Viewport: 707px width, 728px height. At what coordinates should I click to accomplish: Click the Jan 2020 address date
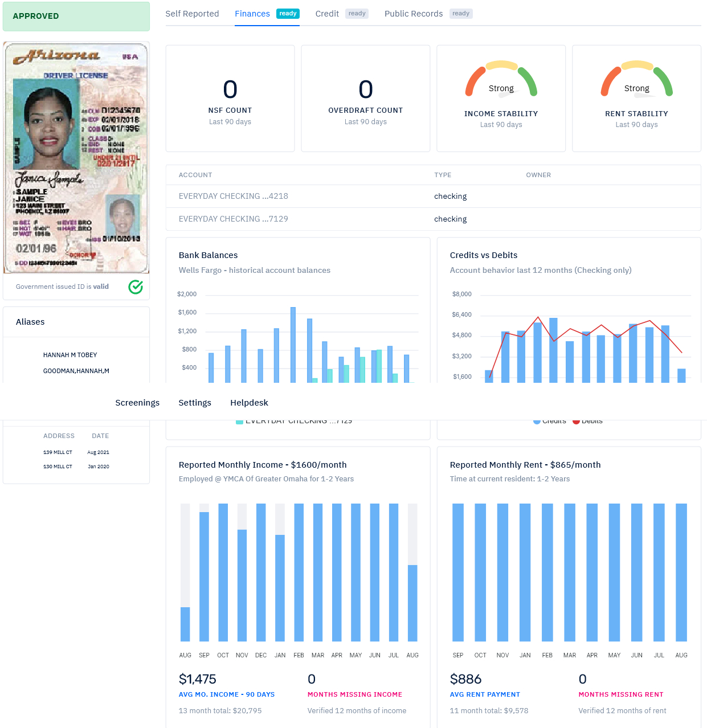(98, 467)
